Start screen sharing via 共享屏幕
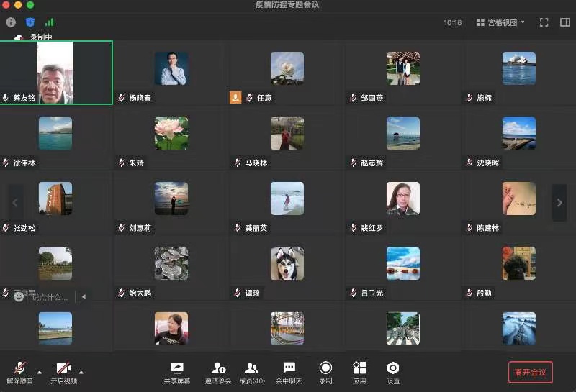Viewport: 576px width, 392px height. [x=177, y=373]
